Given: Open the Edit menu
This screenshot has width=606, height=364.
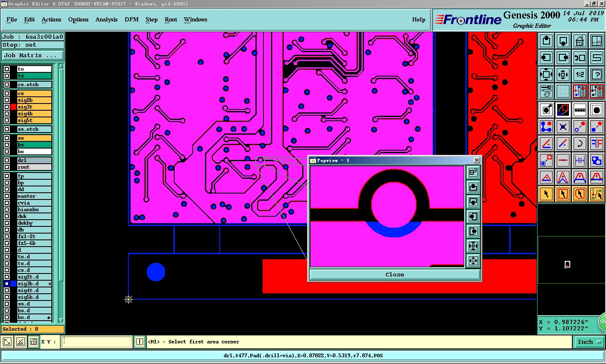Looking at the screenshot, I should coord(29,19).
